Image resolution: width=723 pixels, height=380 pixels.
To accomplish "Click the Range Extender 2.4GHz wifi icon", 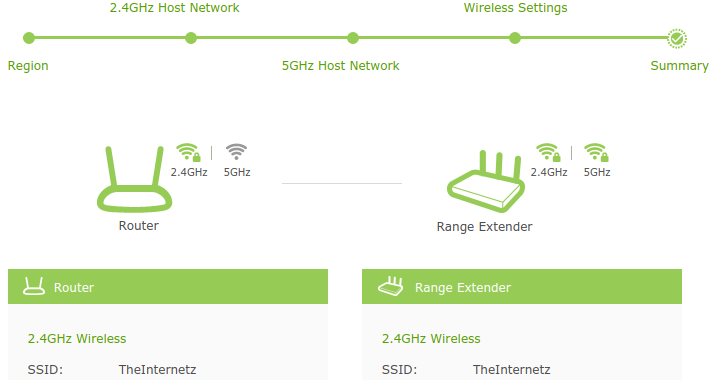I will [x=549, y=153].
